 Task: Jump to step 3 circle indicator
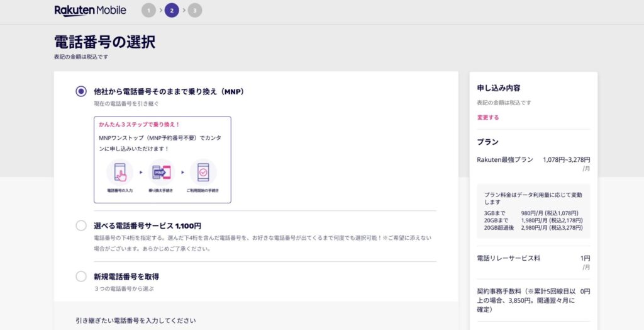point(195,10)
